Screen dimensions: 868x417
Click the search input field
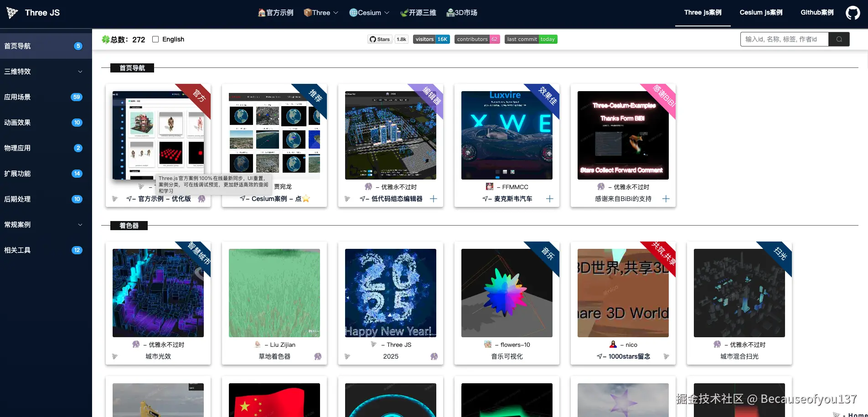coord(785,39)
